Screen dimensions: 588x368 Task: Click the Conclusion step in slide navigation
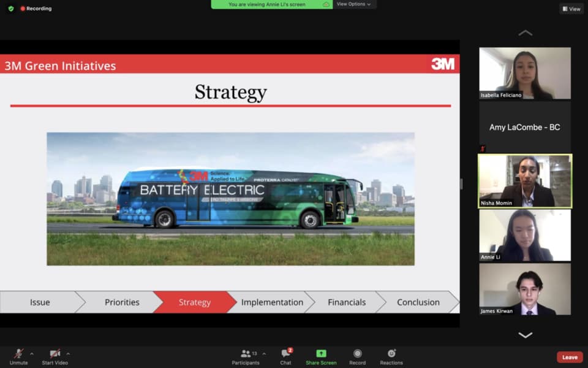point(418,302)
